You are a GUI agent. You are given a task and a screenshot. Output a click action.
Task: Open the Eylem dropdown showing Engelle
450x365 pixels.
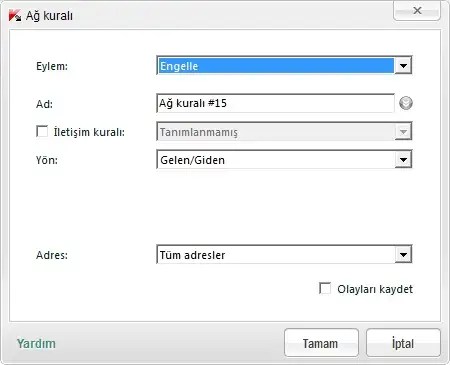pyautogui.click(x=284, y=65)
